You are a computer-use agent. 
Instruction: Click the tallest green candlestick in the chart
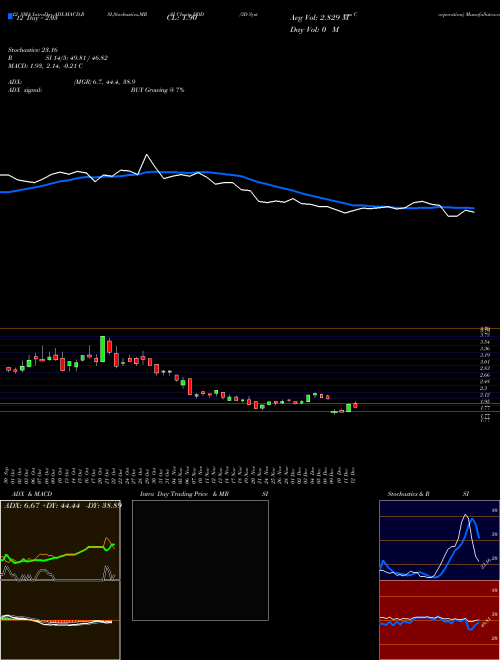coord(102,349)
